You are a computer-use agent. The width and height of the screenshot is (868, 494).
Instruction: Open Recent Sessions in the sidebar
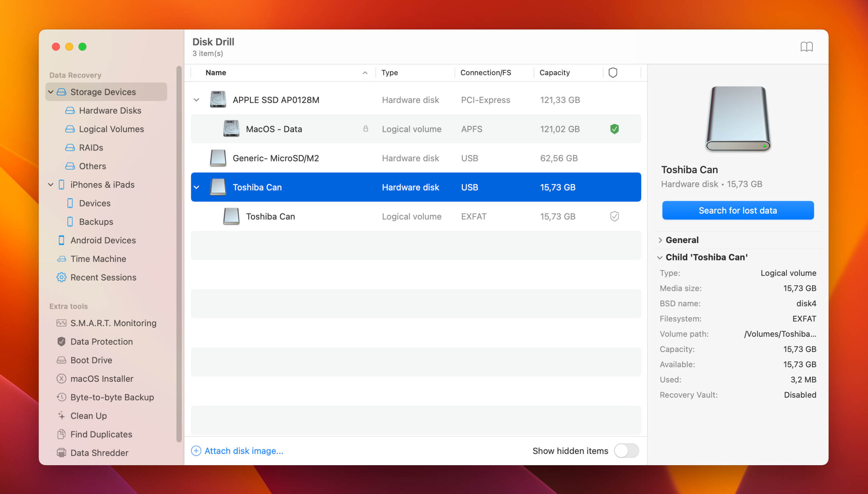tap(103, 278)
